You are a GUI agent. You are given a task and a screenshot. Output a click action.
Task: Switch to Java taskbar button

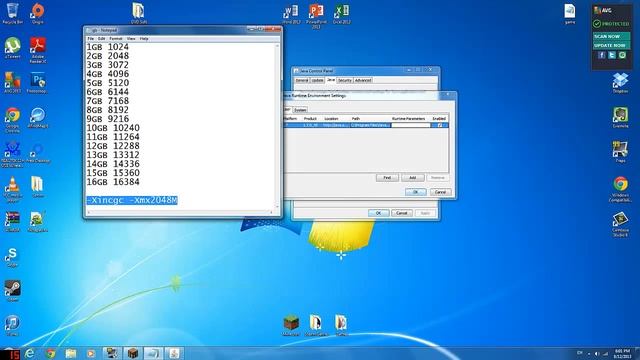[174, 353]
